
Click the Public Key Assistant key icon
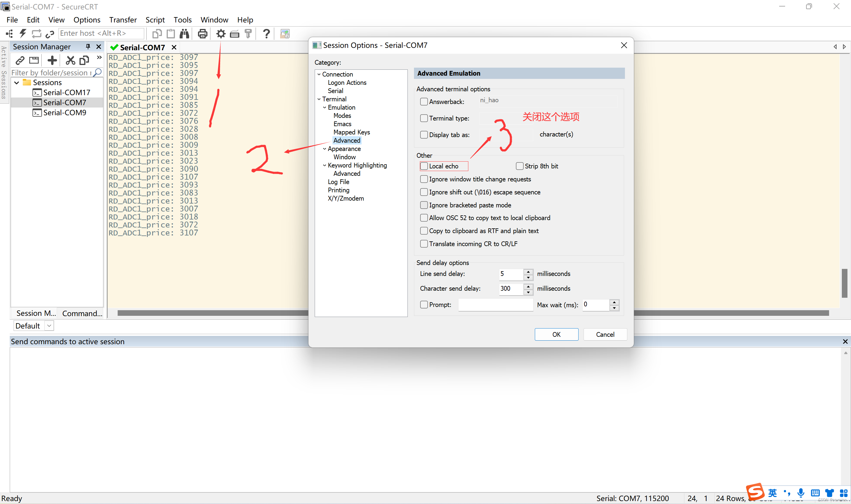point(248,34)
